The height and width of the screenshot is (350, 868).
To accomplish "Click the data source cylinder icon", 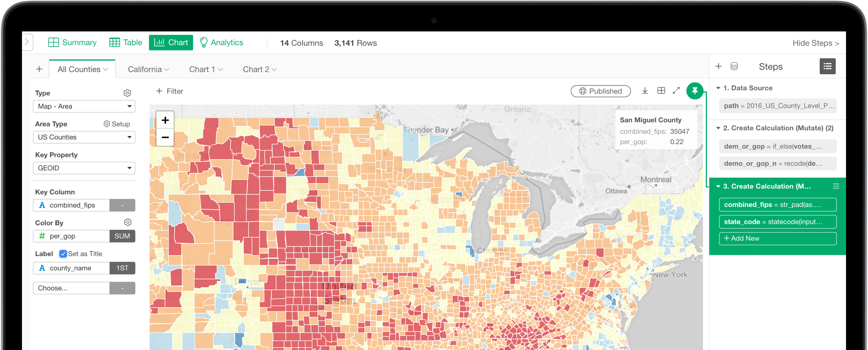I will (734, 67).
